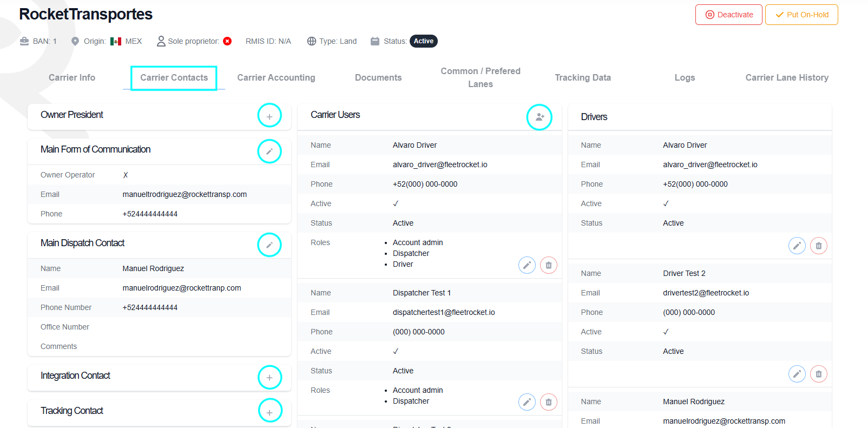Open the Documents tab
The image size is (868, 428).
click(x=378, y=77)
